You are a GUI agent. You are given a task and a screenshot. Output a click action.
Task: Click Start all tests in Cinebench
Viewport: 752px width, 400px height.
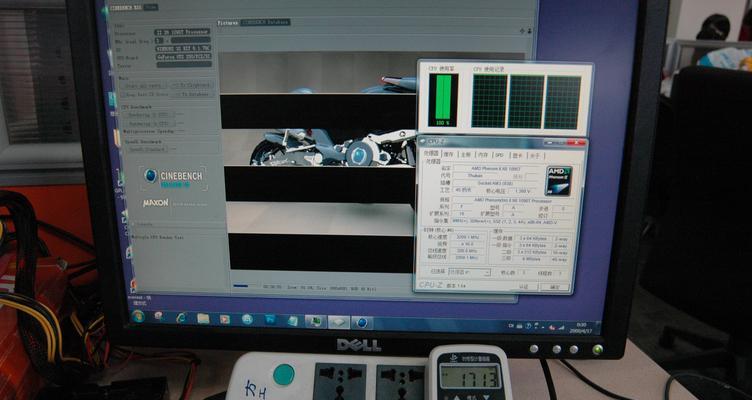coord(144,85)
